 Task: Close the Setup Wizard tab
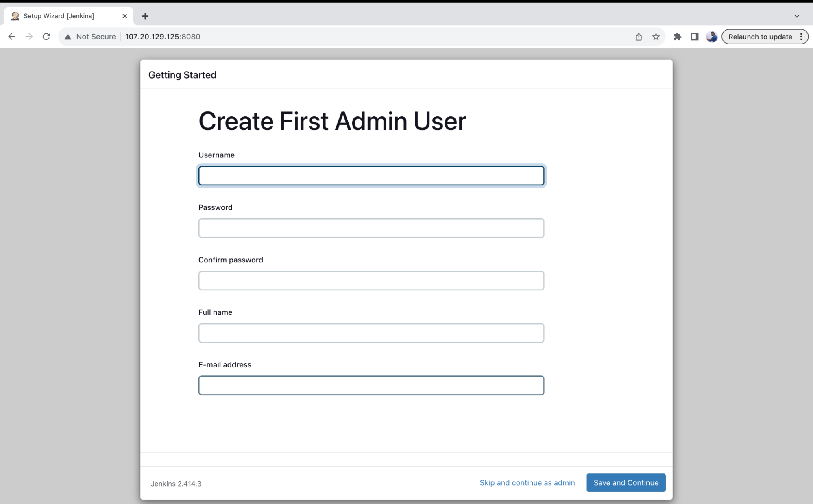pyautogui.click(x=124, y=16)
